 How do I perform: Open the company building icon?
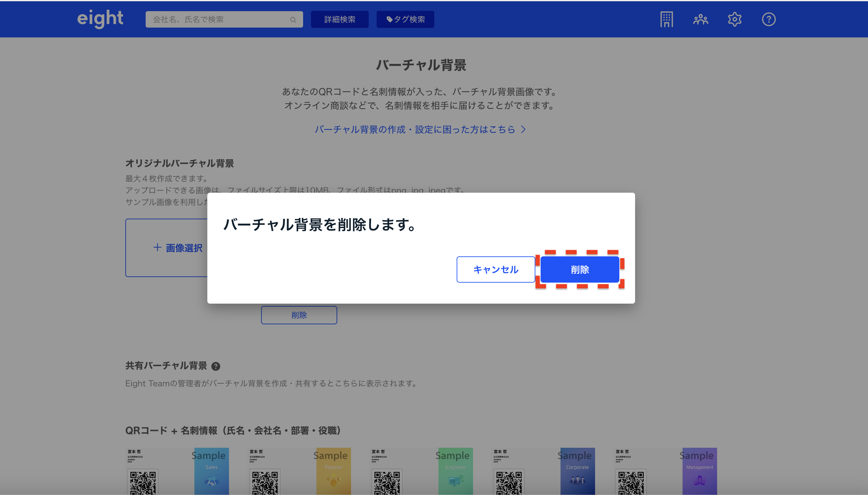pyautogui.click(x=666, y=19)
